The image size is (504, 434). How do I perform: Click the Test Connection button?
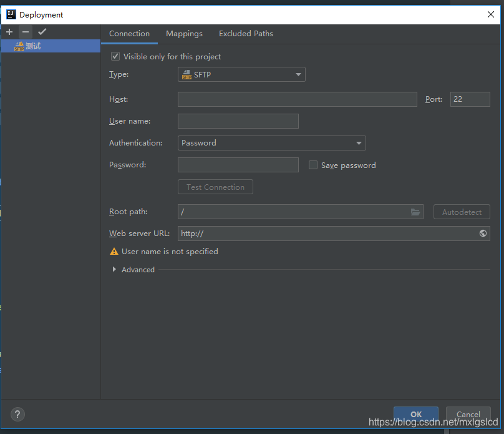[x=215, y=187]
